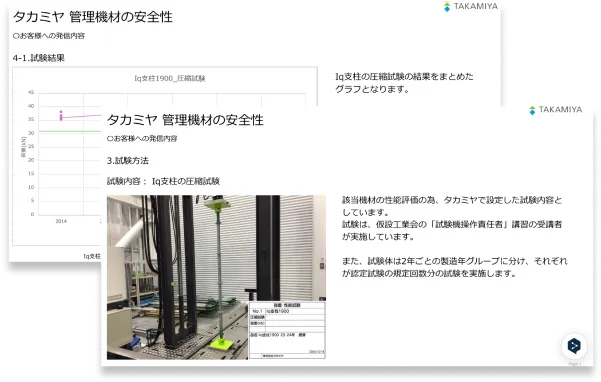601x382 pixels.
Task: Click the text 試験内容： Iq支柱の圧縮試験
Action: click(163, 181)
